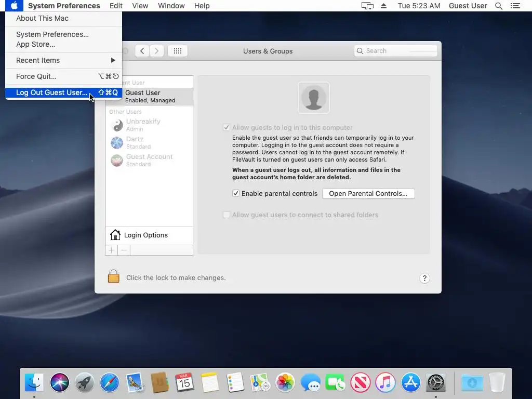
Task: Open Downloads folder in Dock
Action: (472, 382)
